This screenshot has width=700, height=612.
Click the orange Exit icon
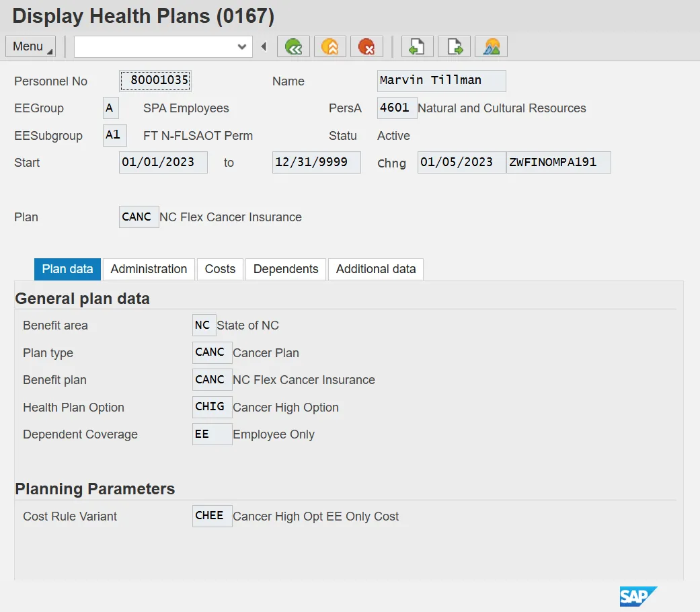point(330,46)
